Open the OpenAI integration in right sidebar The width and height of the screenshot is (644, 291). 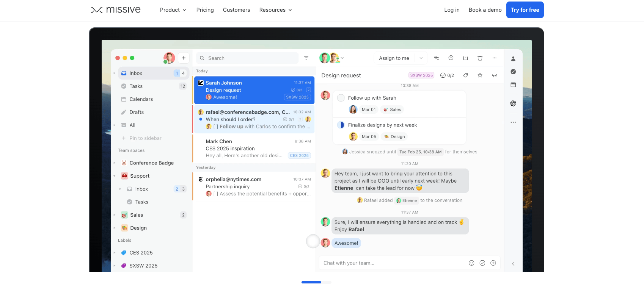pyautogui.click(x=513, y=103)
